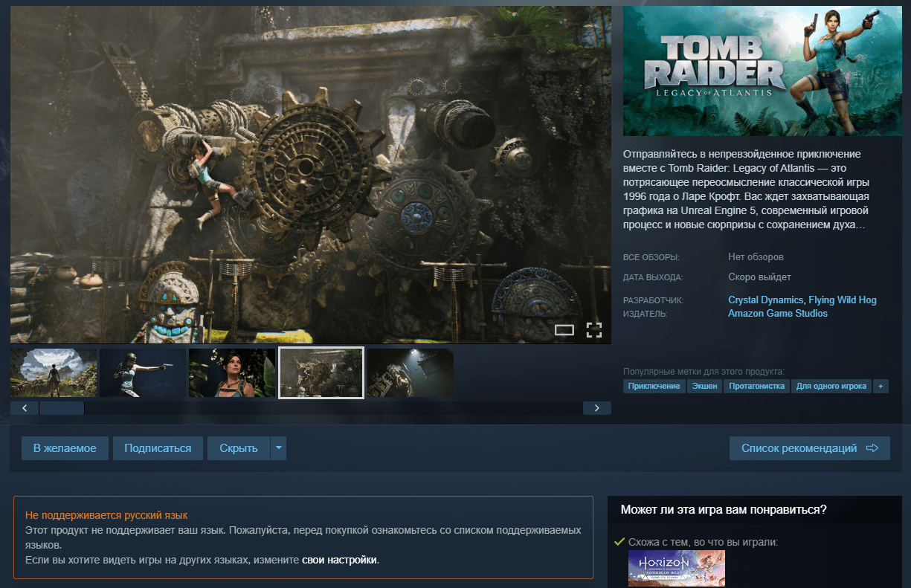Click the ВСЕ ОБЗОРЫ label

click(651, 257)
